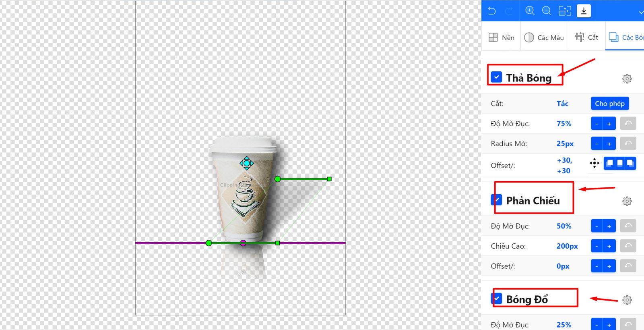Open Bóng Đổ gear settings
Screen dimensions: 644x330
[627, 300]
